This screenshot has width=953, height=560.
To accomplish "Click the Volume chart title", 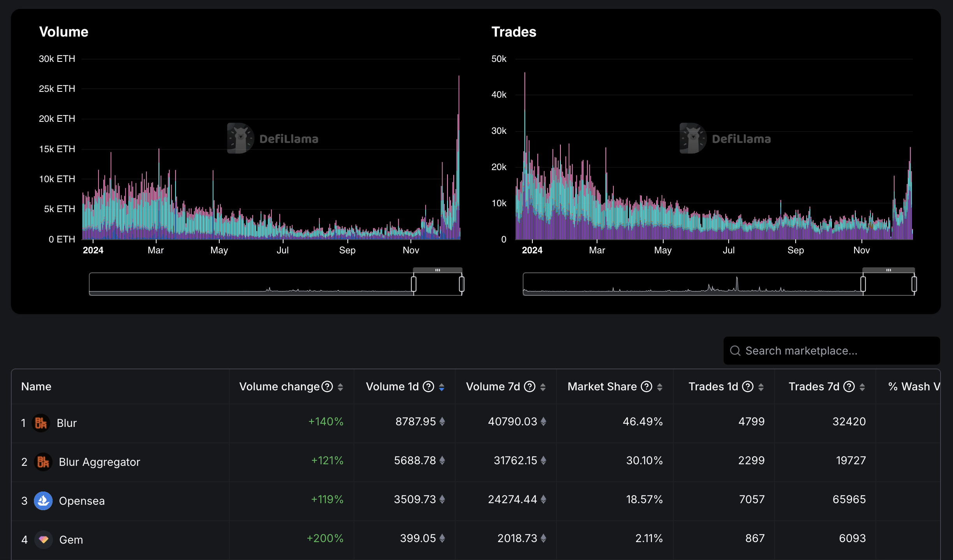I will click(x=64, y=32).
